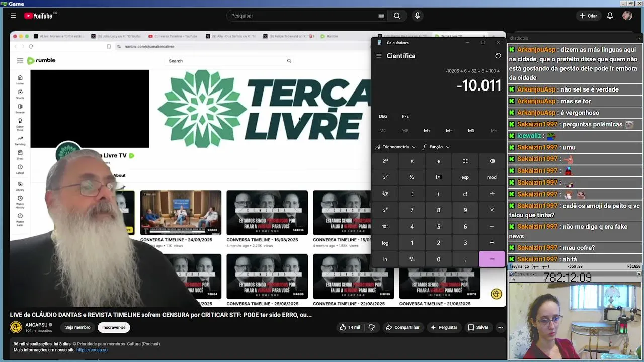Follow the https://ancap.su link in description
Viewport: 644px width, 362px height.
[92, 350]
